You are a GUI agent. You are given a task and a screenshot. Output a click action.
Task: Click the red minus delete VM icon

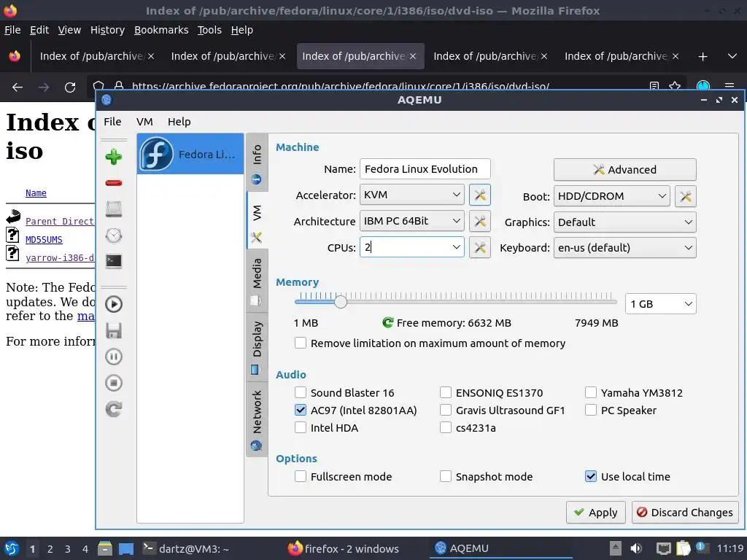(113, 183)
